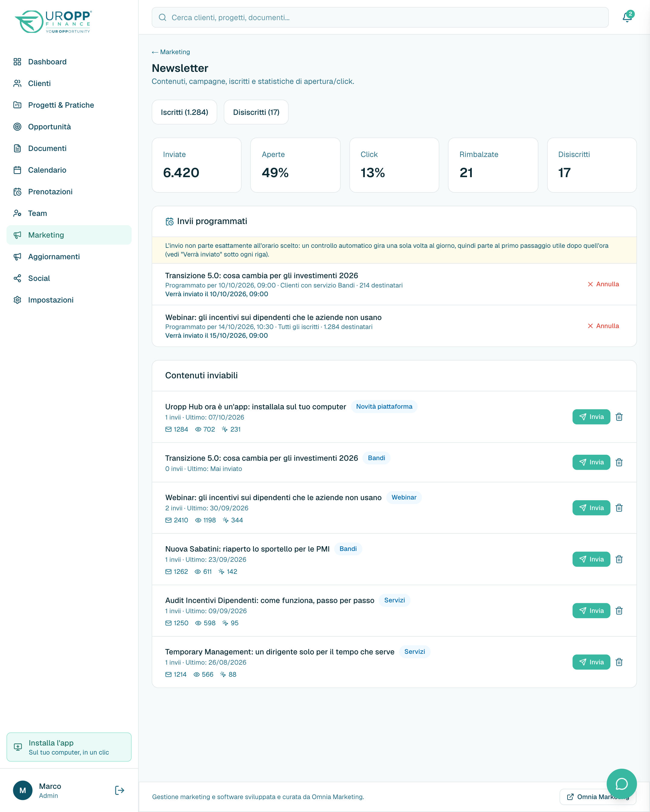
Task: Click the Uropp Finance logo
Action: tap(53, 21)
